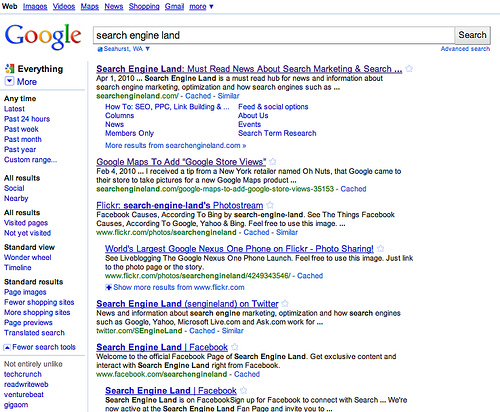Open the Seahurst, WA location dropdown

pos(148,49)
